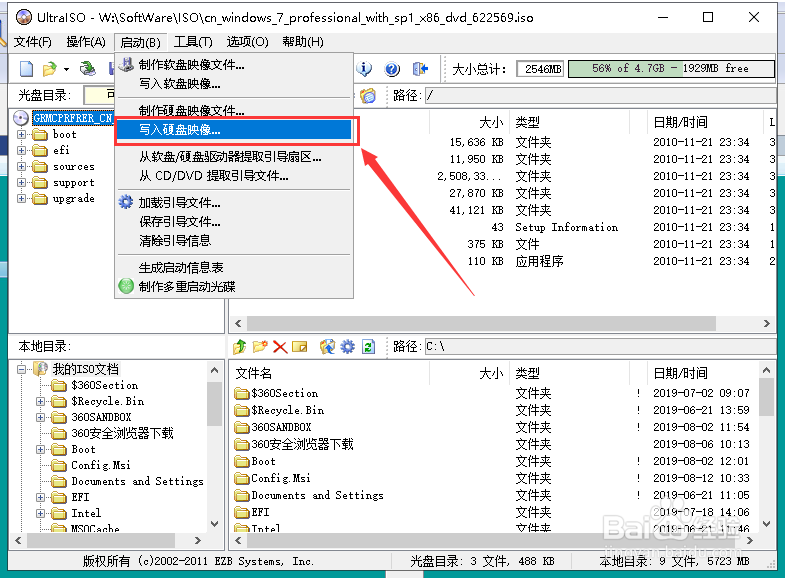Open the 文件(F) menu
This screenshot has width=786, height=580.
(x=33, y=42)
